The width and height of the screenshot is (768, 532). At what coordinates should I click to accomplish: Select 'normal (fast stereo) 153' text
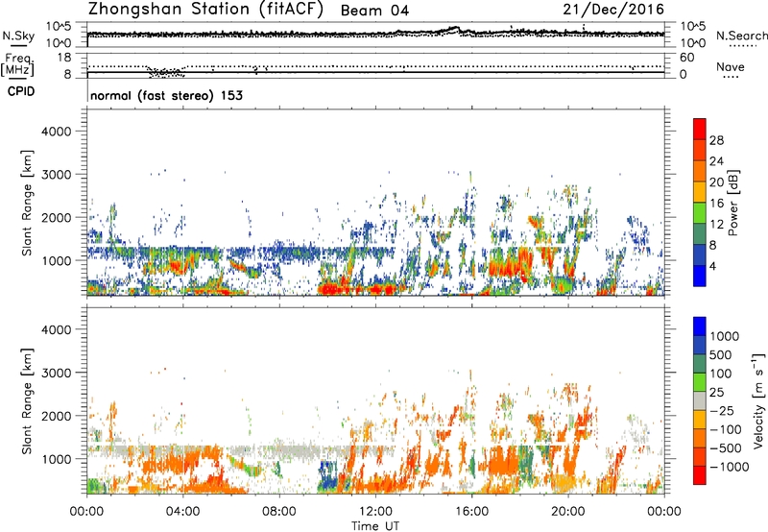pos(166,95)
